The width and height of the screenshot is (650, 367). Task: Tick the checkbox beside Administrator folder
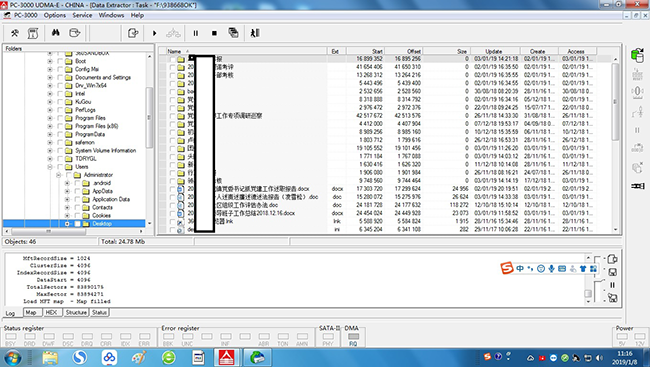(69, 175)
